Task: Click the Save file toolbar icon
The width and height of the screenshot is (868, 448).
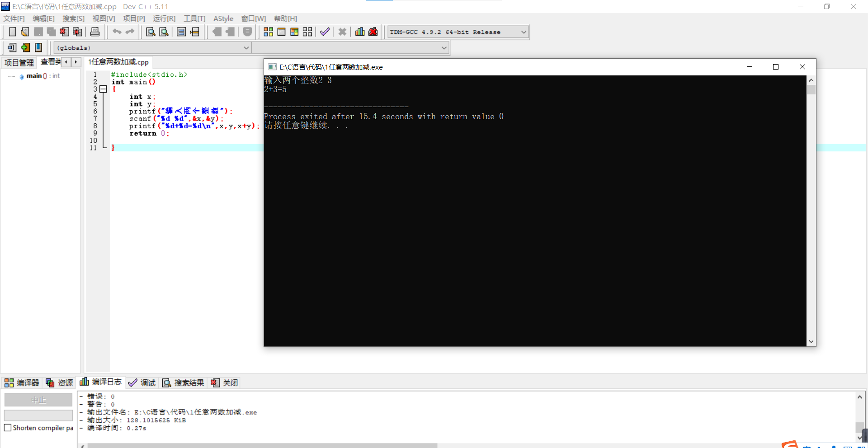Action: tap(38, 32)
